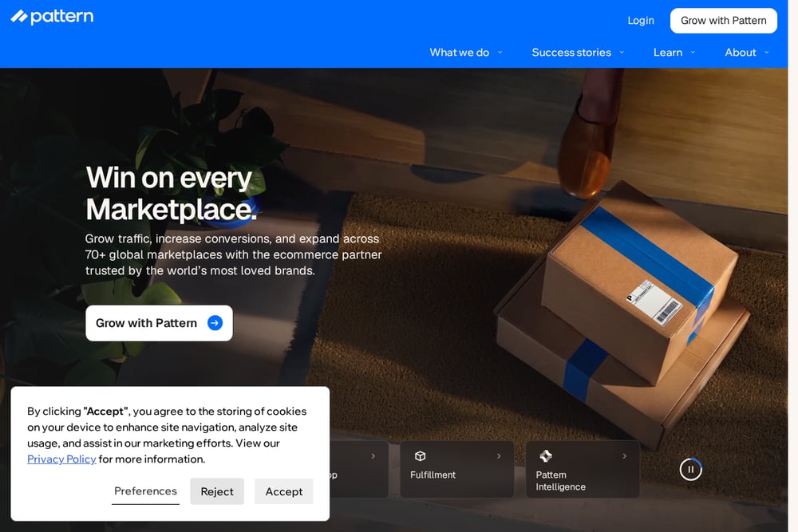Open the Privacy Policy link
The width and height of the screenshot is (798, 532).
(x=61, y=459)
